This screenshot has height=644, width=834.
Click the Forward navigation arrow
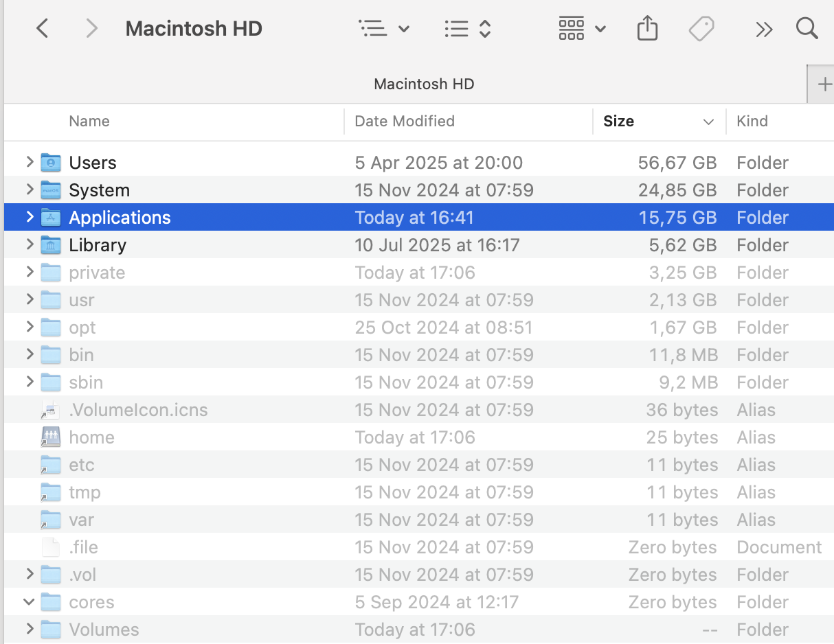click(x=91, y=29)
